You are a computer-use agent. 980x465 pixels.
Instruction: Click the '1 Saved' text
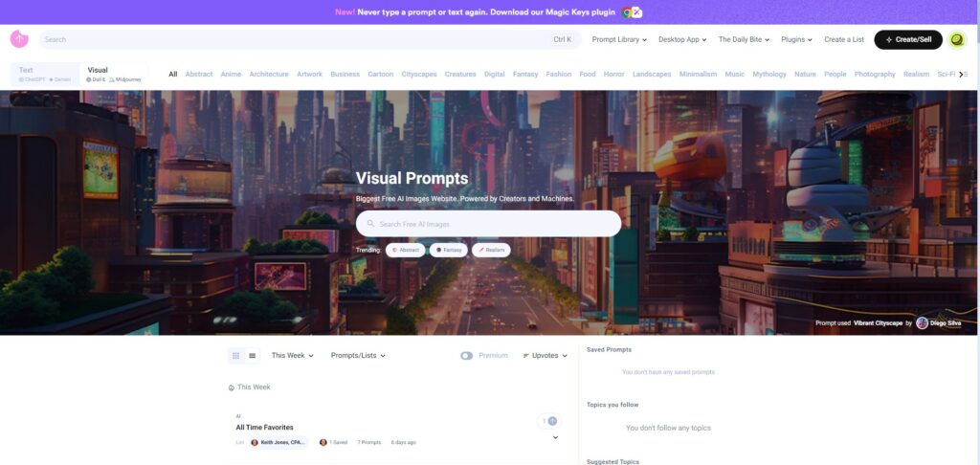[x=338, y=442]
